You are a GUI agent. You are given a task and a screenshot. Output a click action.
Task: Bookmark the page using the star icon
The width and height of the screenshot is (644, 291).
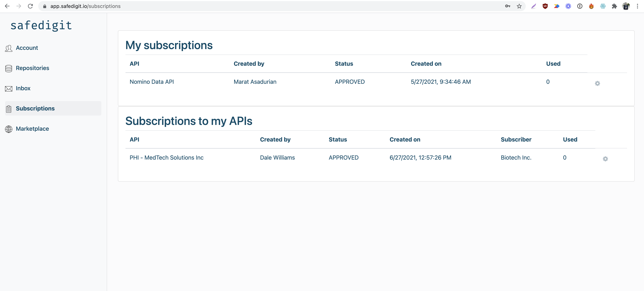[x=519, y=6]
